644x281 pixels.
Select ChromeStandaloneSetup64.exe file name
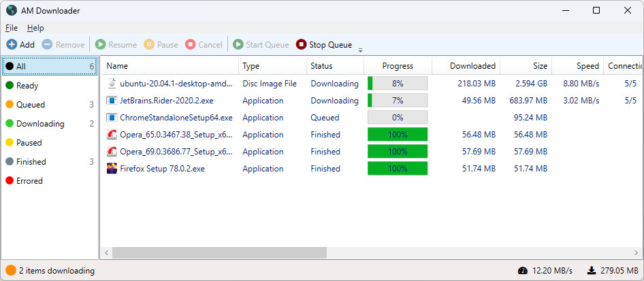pos(176,118)
